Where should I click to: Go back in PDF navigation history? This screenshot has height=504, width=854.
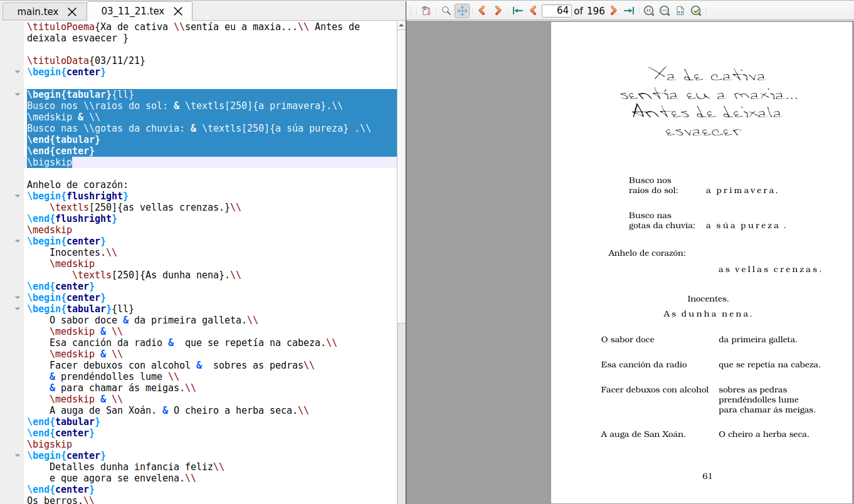[x=482, y=11]
